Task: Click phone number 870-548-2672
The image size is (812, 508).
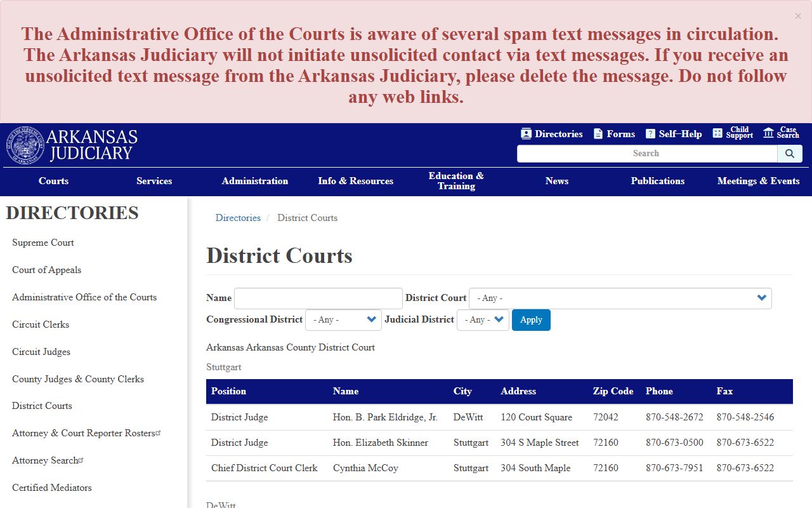Action: 674,417
